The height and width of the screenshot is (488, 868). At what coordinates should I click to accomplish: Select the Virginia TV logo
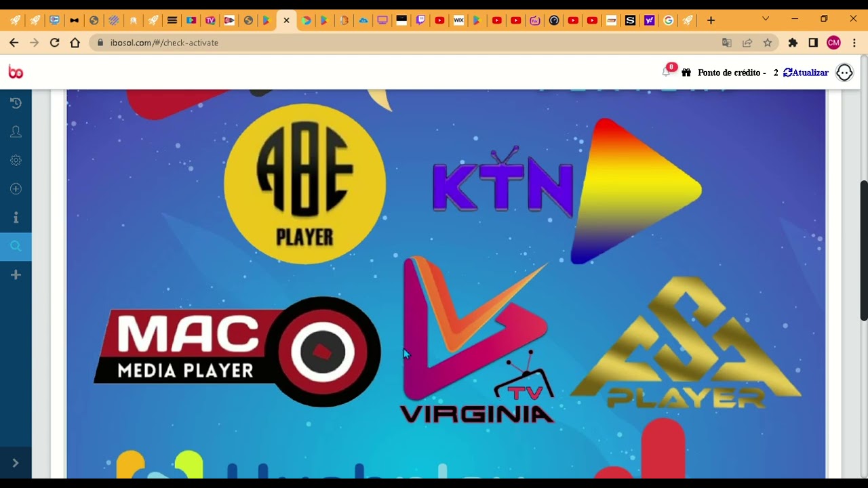click(x=477, y=340)
